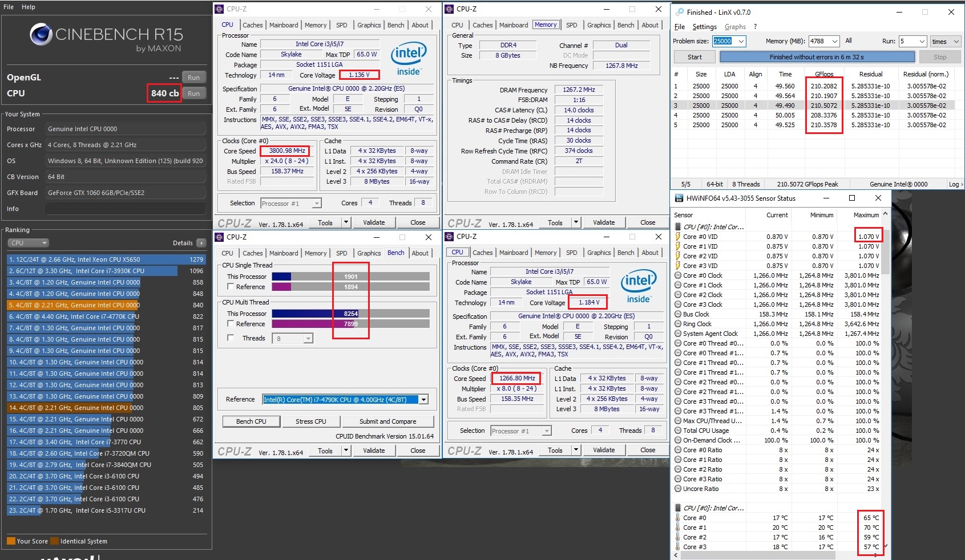Open the LinX Graphs menu
Image resolution: width=965 pixels, height=560 pixels.
pyautogui.click(x=735, y=27)
